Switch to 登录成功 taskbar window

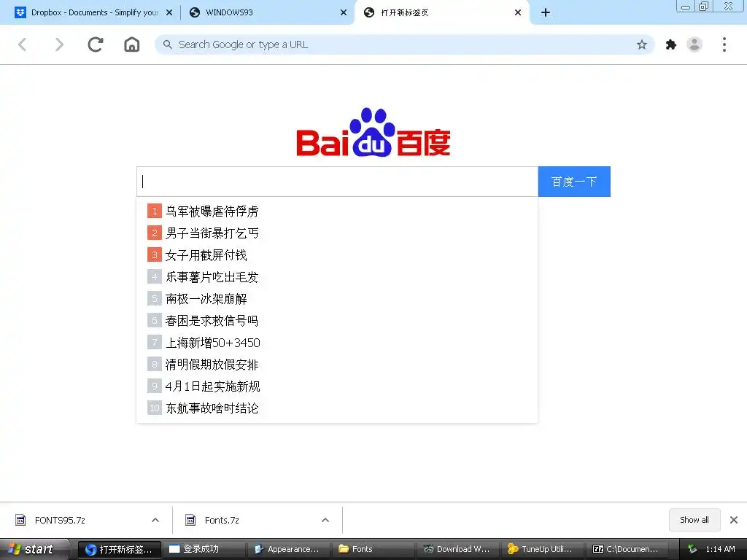point(204,549)
